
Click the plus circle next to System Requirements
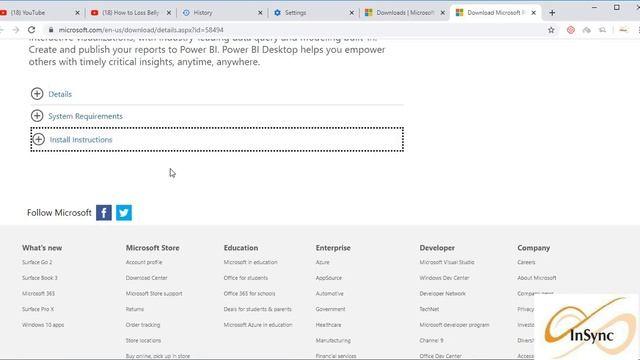(37, 116)
